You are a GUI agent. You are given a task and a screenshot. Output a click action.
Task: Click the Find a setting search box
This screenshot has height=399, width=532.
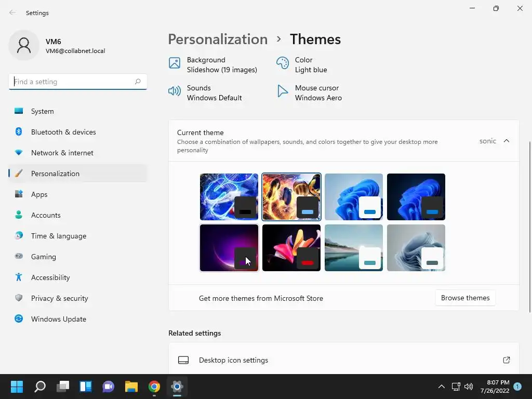coord(78,82)
